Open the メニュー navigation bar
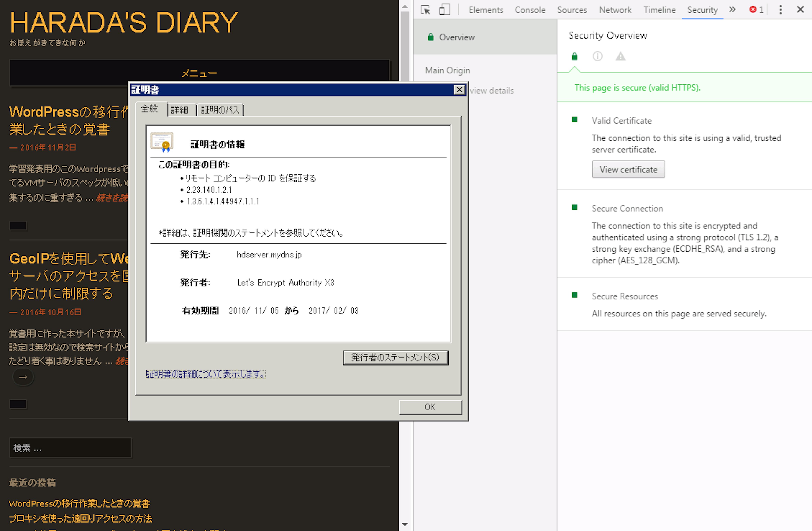 click(x=199, y=73)
